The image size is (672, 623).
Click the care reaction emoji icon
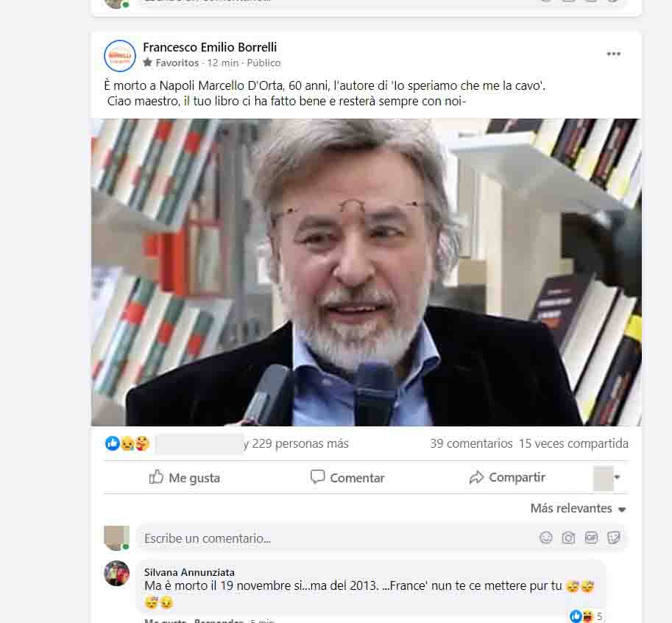[x=142, y=443]
